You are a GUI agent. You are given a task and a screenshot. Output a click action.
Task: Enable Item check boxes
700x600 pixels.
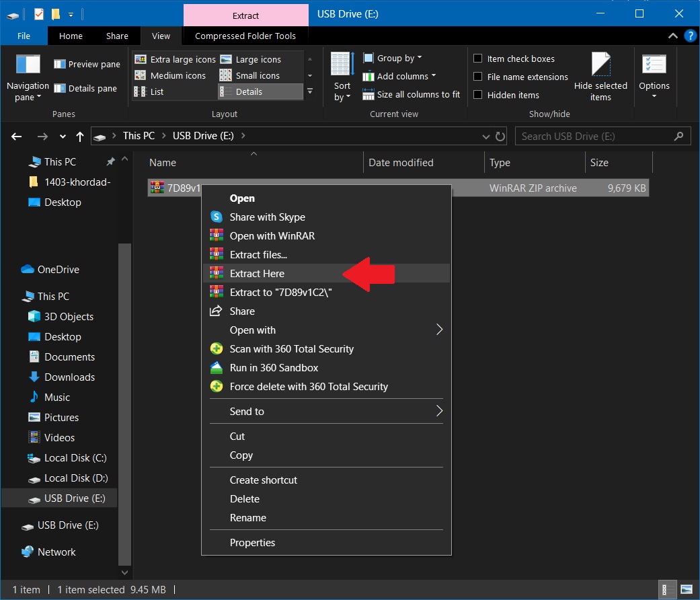(477, 59)
